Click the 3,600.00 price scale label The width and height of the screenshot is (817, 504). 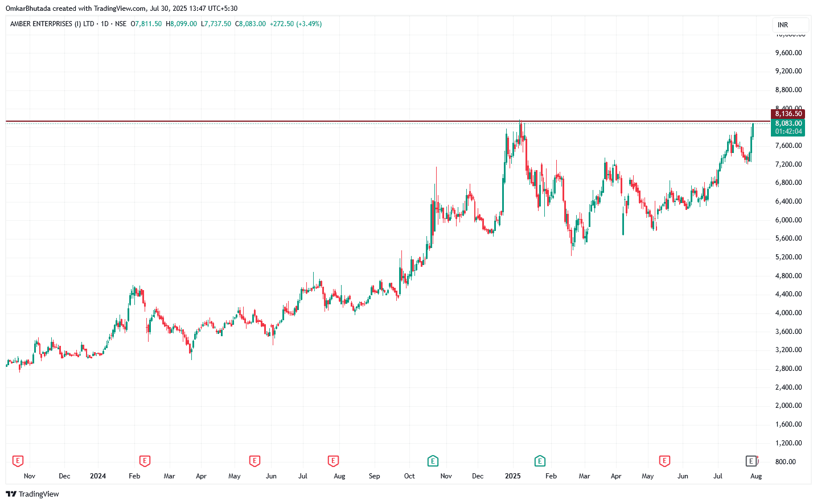[789, 332]
